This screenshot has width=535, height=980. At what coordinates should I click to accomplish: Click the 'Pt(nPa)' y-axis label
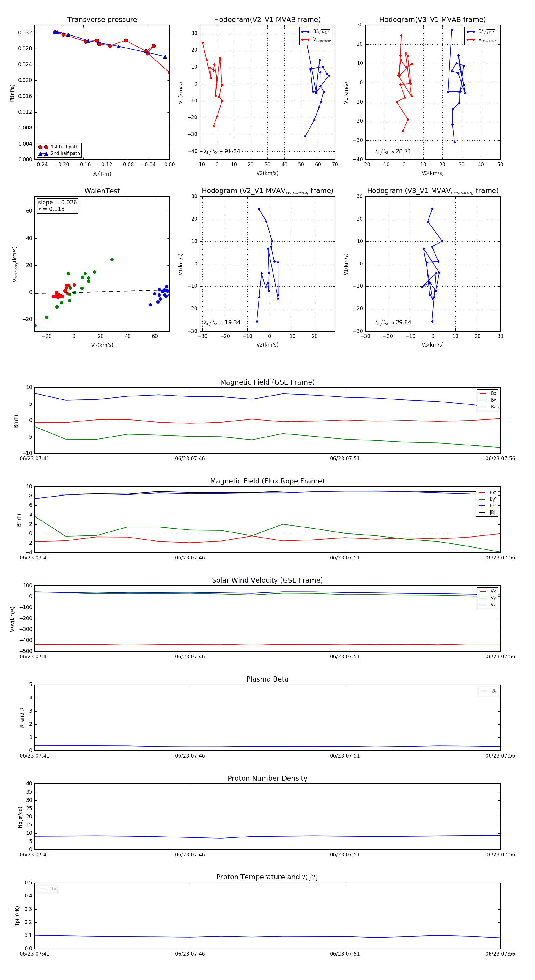[x=12, y=92]
